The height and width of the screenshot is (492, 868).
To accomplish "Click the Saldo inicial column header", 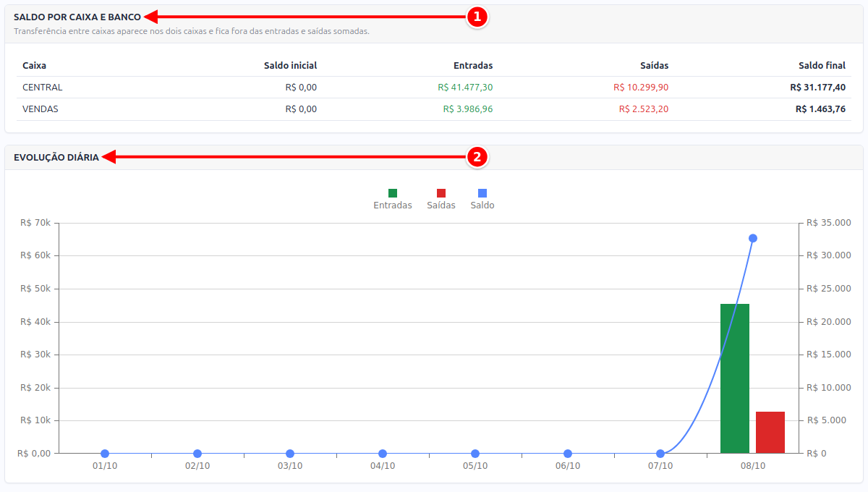I will pyautogui.click(x=290, y=66).
